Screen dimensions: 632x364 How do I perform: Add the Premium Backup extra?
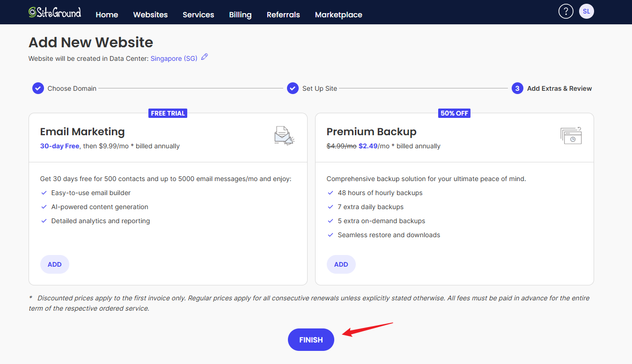pos(341,264)
